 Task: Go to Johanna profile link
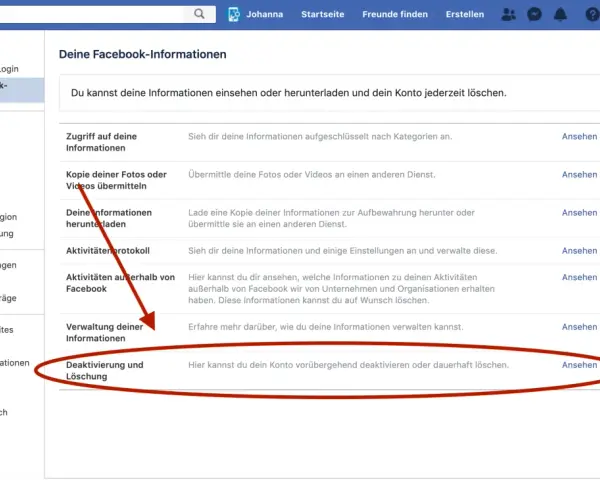[x=264, y=15]
